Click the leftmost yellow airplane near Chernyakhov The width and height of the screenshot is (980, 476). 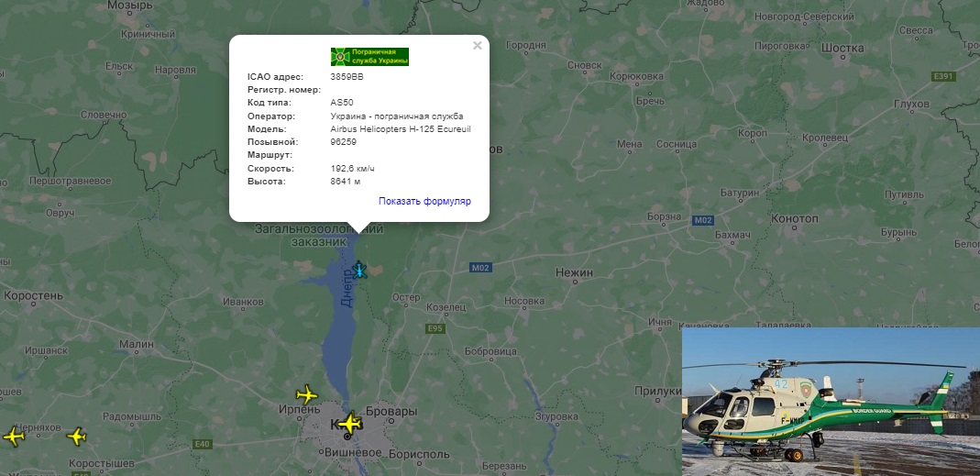click(x=14, y=436)
